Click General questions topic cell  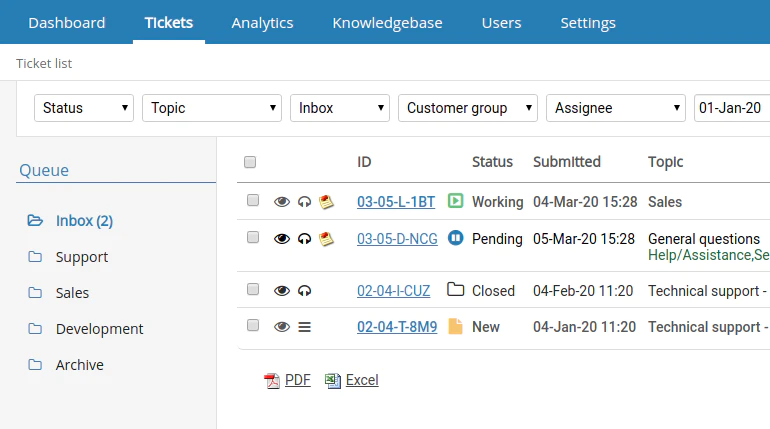click(x=704, y=239)
